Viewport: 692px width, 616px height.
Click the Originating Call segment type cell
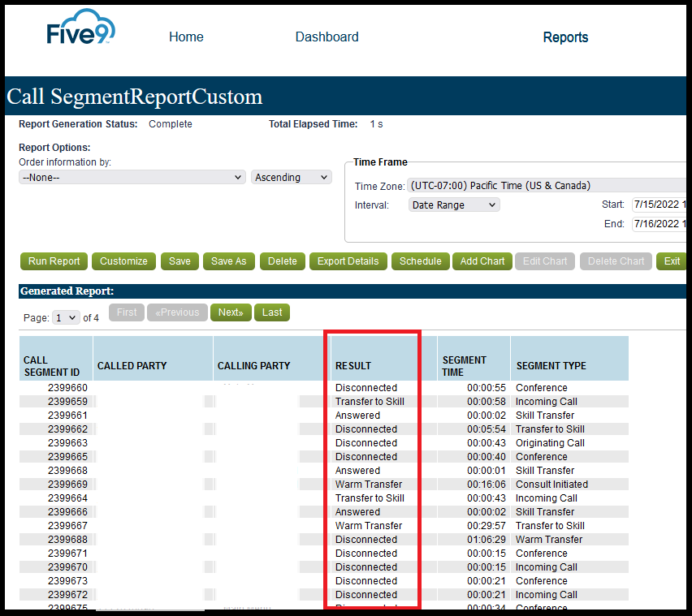click(x=550, y=442)
